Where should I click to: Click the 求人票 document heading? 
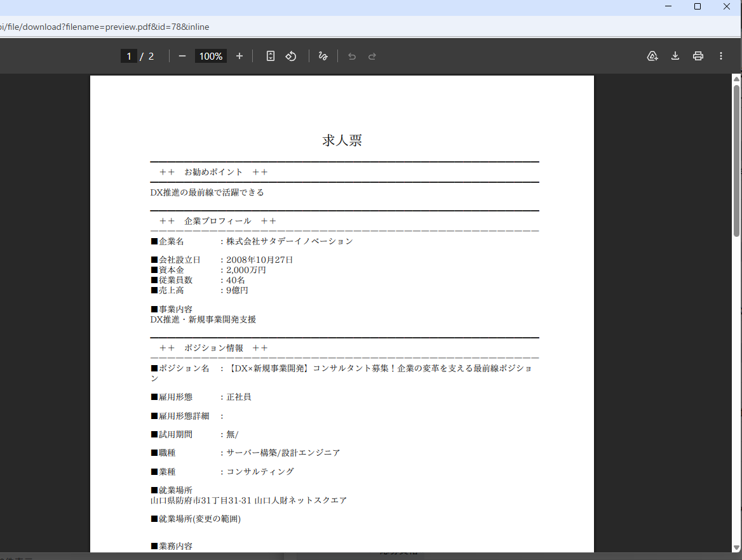[342, 141]
